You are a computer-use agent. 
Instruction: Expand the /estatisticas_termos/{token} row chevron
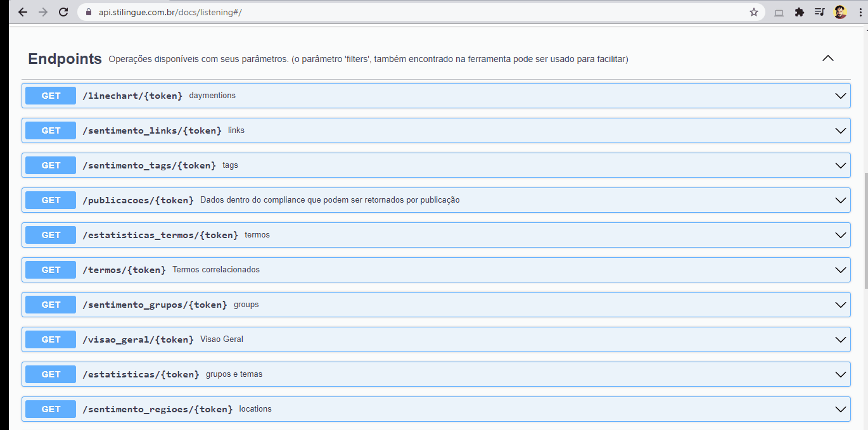point(841,235)
